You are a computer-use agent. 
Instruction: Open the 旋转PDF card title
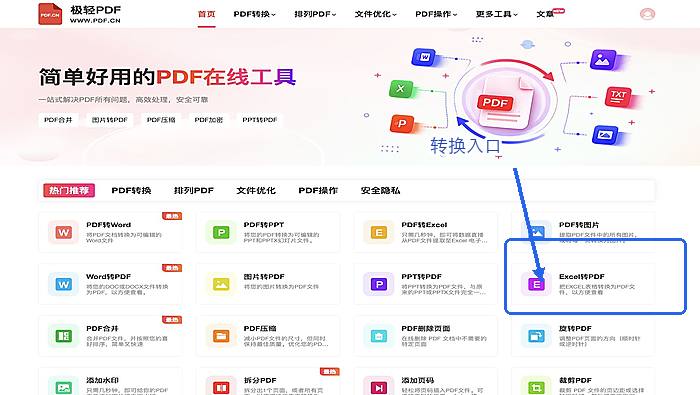coord(575,328)
